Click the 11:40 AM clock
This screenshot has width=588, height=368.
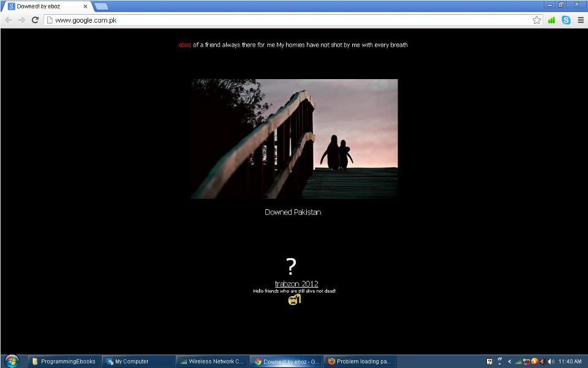point(570,362)
